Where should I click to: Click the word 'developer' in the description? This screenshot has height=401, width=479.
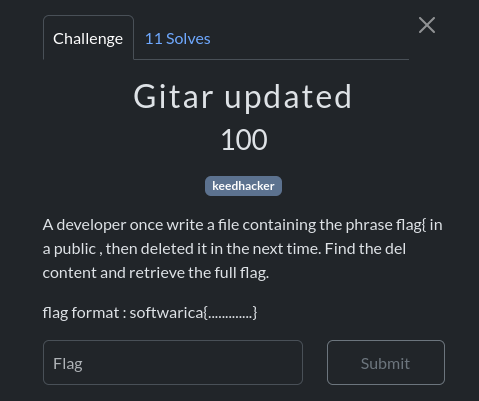(x=91, y=225)
